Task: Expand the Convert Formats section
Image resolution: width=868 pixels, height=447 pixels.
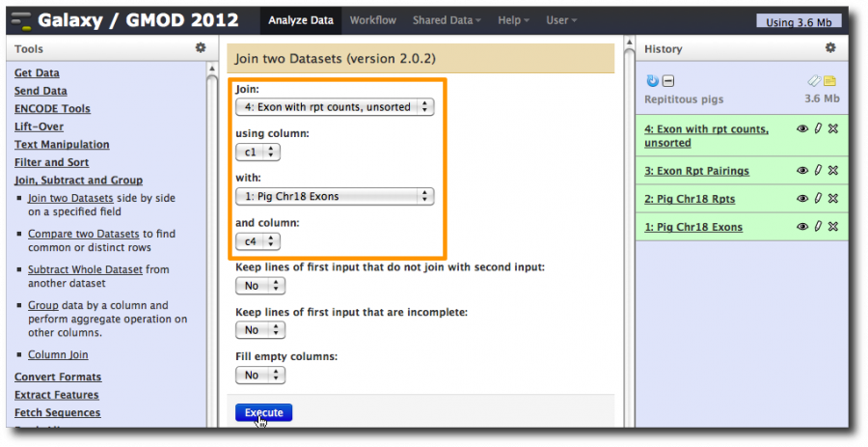Action: coord(58,377)
